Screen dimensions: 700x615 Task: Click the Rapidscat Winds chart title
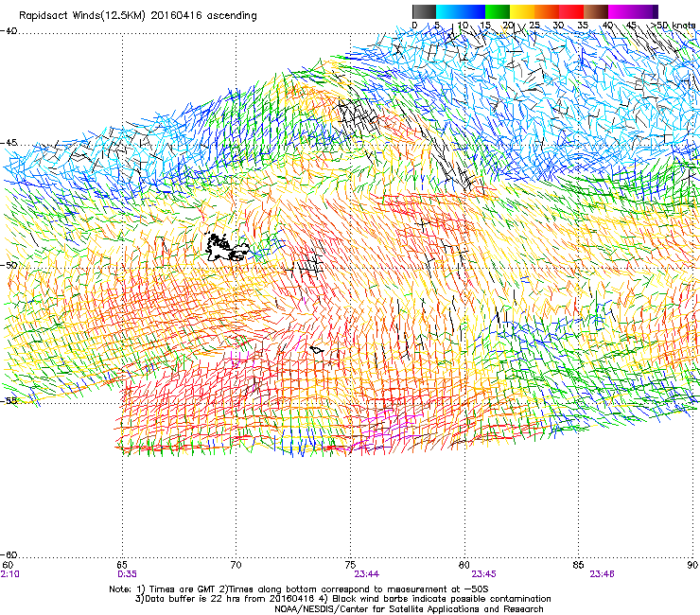[x=138, y=16]
